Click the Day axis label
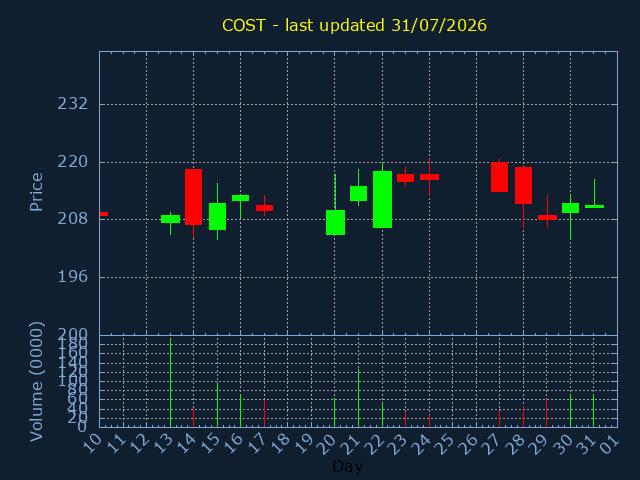The width and height of the screenshot is (640, 480). pos(347,466)
